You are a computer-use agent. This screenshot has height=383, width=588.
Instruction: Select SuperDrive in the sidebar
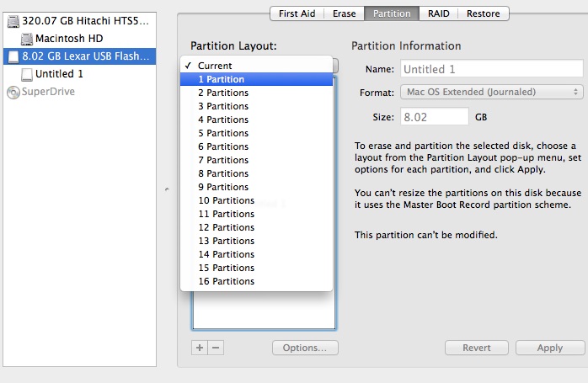pyautogui.click(x=79, y=92)
